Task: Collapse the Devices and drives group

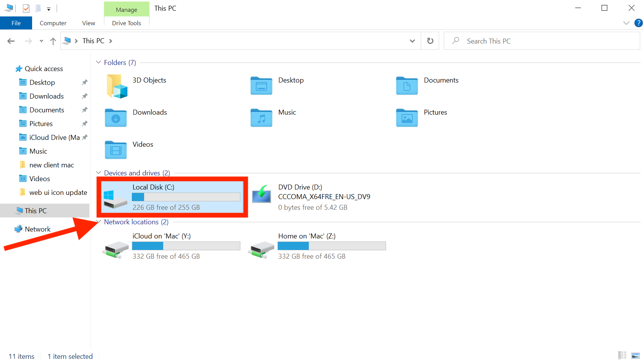Action: 99,173
